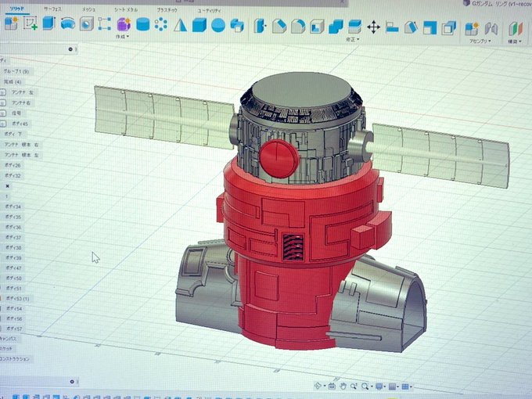532x399 pixels.
Task: Select the Cylinder primitive tool
Action: click(x=143, y=25)
